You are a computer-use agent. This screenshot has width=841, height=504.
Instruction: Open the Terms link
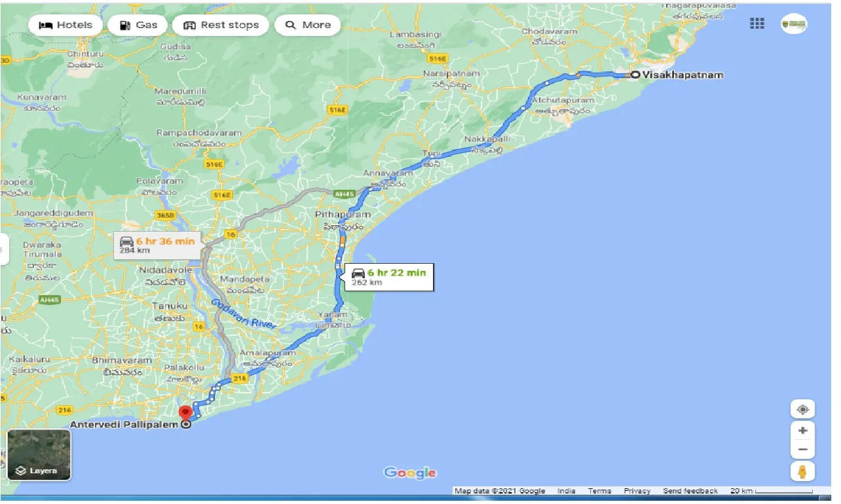tap(599, 491)
